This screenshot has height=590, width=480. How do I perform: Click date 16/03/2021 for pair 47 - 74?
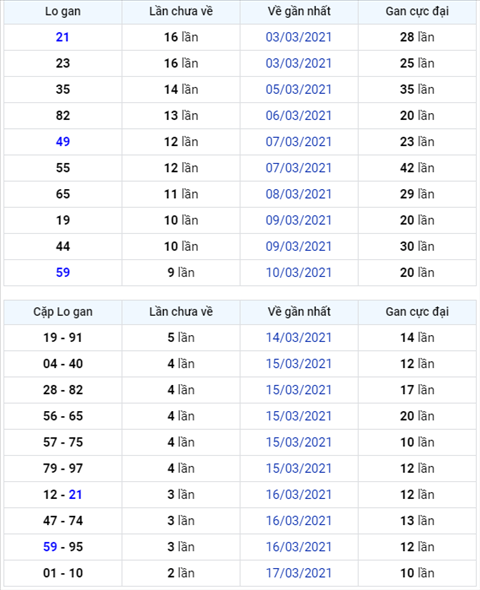(x=299, y=521)
